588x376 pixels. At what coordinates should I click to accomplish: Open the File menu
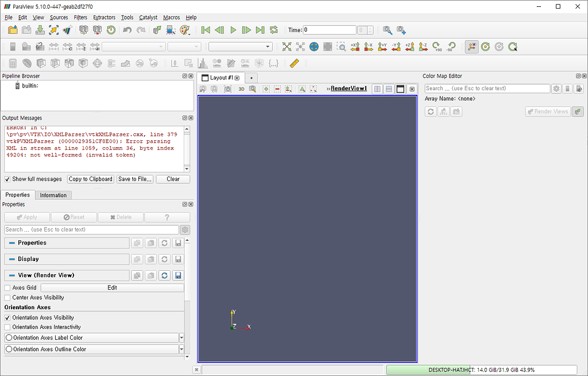tap(8, 17)
